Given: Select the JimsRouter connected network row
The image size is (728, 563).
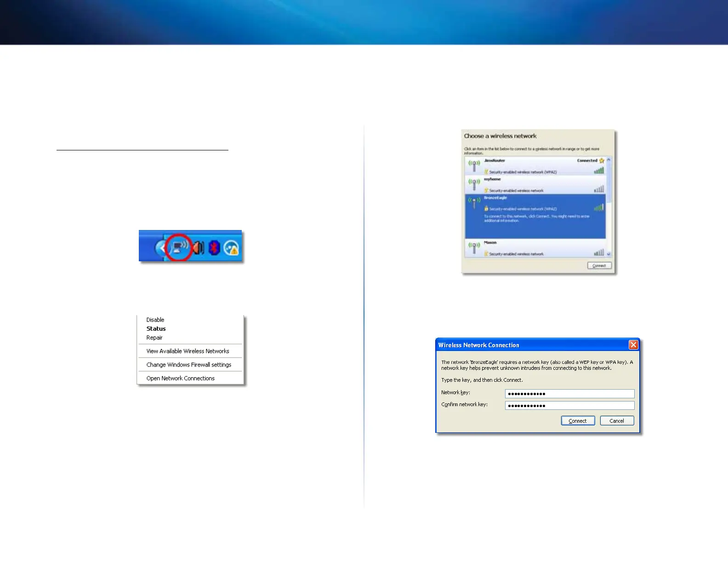Looking at the screenshot, I should pyautogui.click(x=535, y=166).
